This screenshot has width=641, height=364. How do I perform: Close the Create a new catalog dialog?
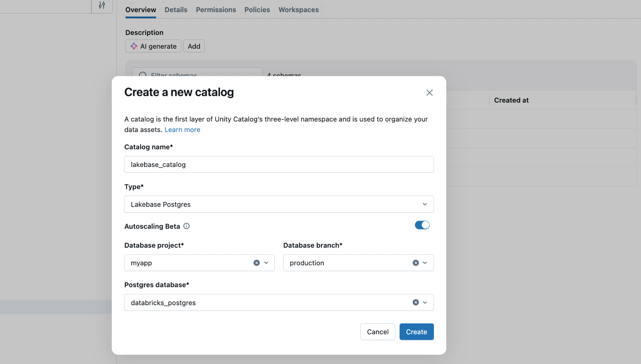coord(429,93)
